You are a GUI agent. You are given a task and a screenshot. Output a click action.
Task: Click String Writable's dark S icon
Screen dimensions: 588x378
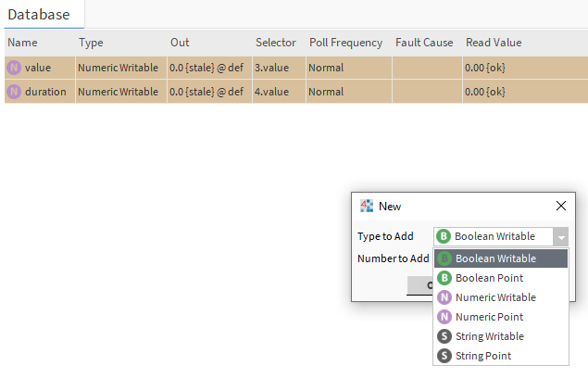[444, 336]
